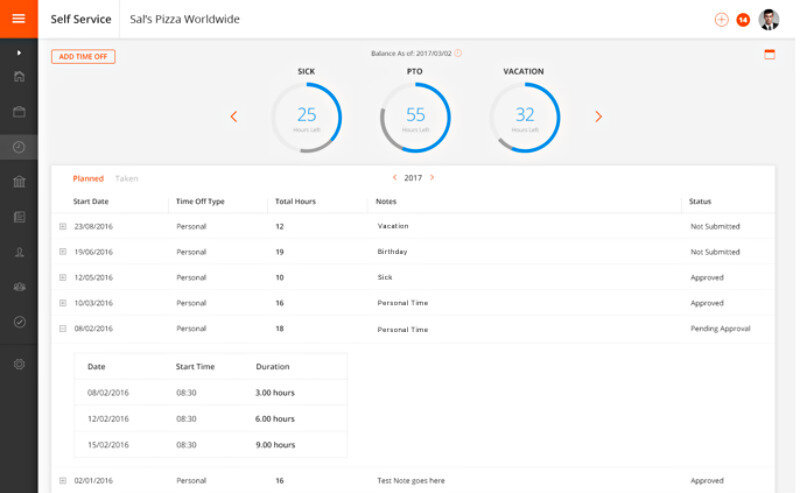Screen dimensions: 800x493
Task: Open the bank building sidebar icon
Action: 18,181
